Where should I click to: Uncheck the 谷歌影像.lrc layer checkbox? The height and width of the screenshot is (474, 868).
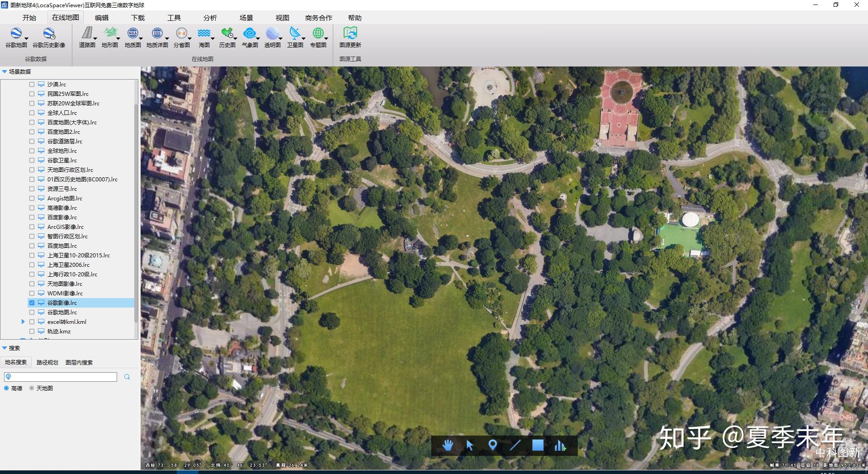click(x=32, y=303)
